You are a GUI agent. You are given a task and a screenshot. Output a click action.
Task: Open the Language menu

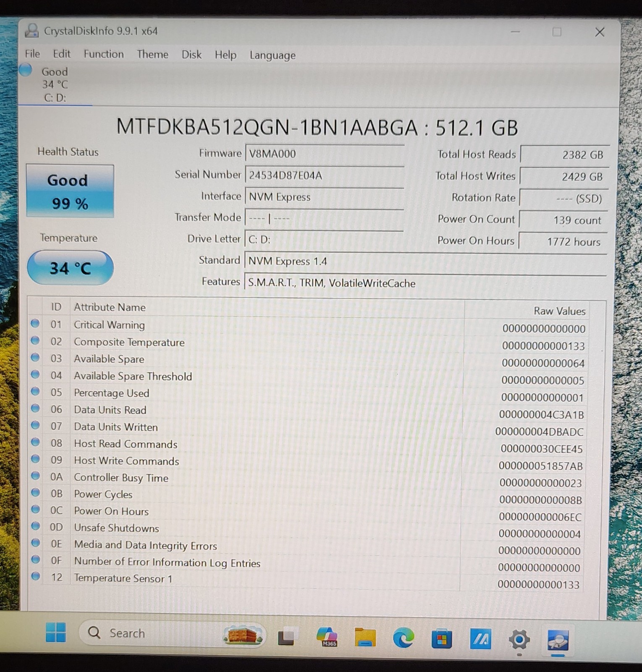[273, 55]
